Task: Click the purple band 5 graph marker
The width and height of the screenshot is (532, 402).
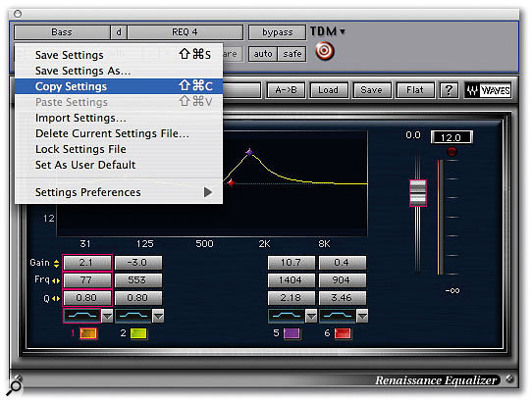Action: tap(249, 152)
